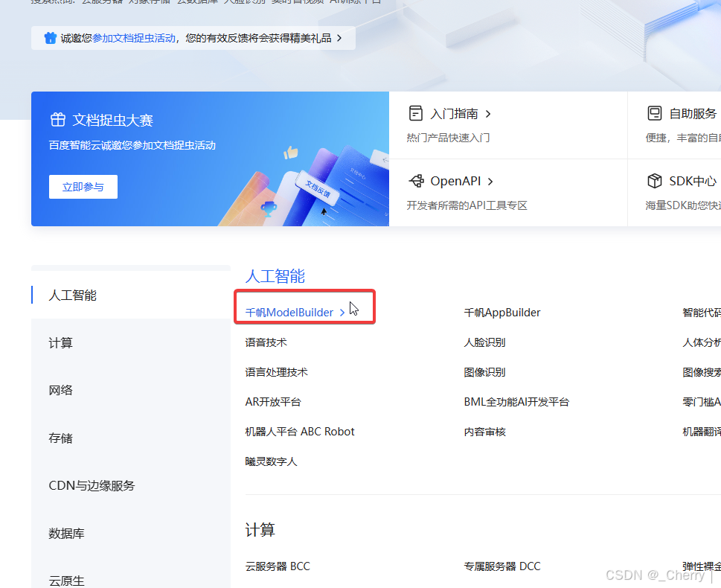This screenshot has height=588, width=721.
Task: Select 网络 in the left sidebar
Action: click(61, 390)
